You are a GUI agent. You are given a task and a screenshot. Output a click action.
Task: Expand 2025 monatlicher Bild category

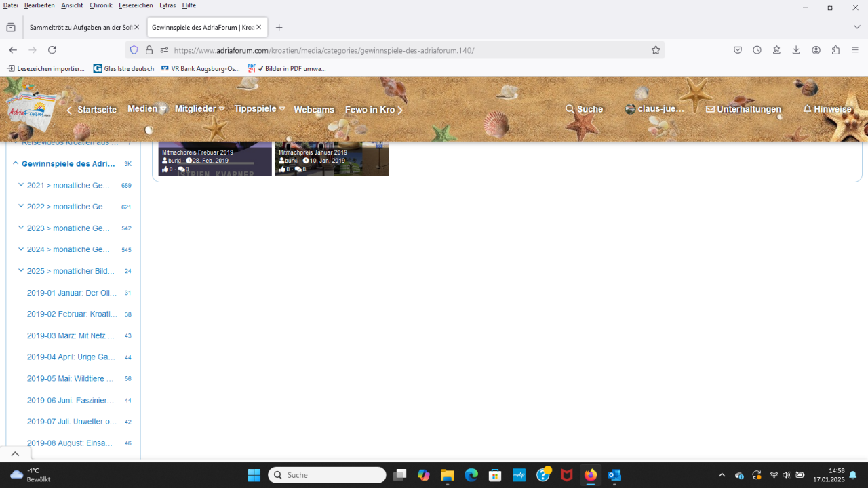pyautogui.click(x=21, y=270)
